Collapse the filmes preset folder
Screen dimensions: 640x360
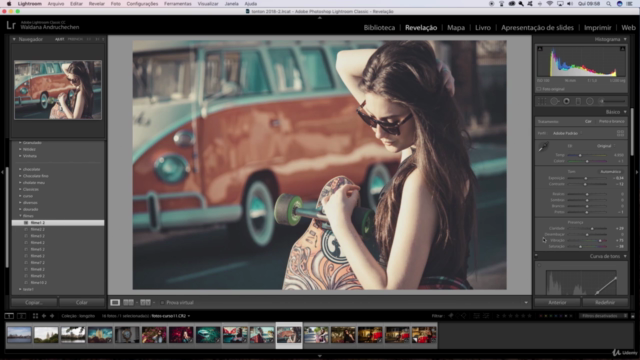pos(20,216)
